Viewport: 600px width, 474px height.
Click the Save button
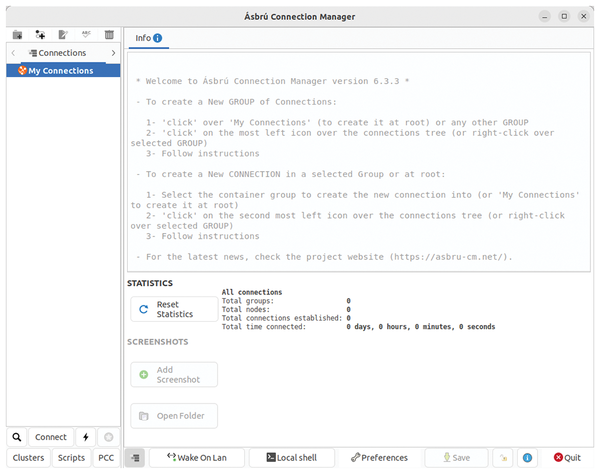pos(456,458)
